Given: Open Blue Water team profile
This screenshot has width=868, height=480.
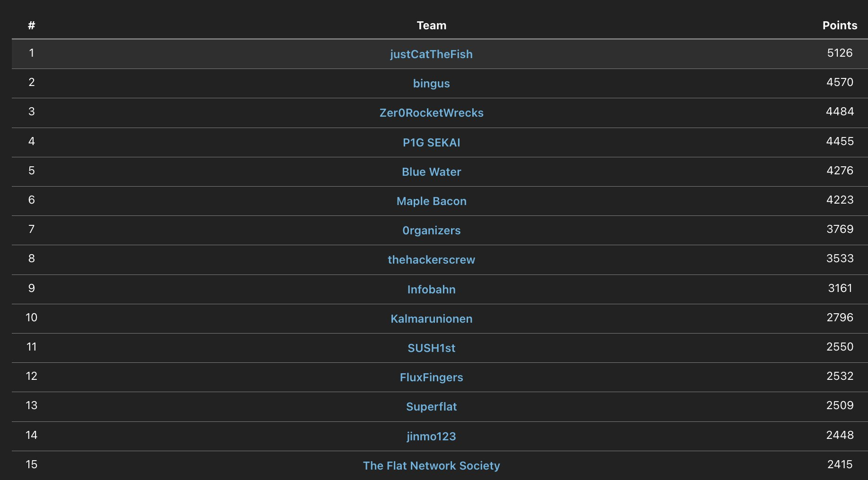Looking at the screenshot, I should [x=431, y=172].
